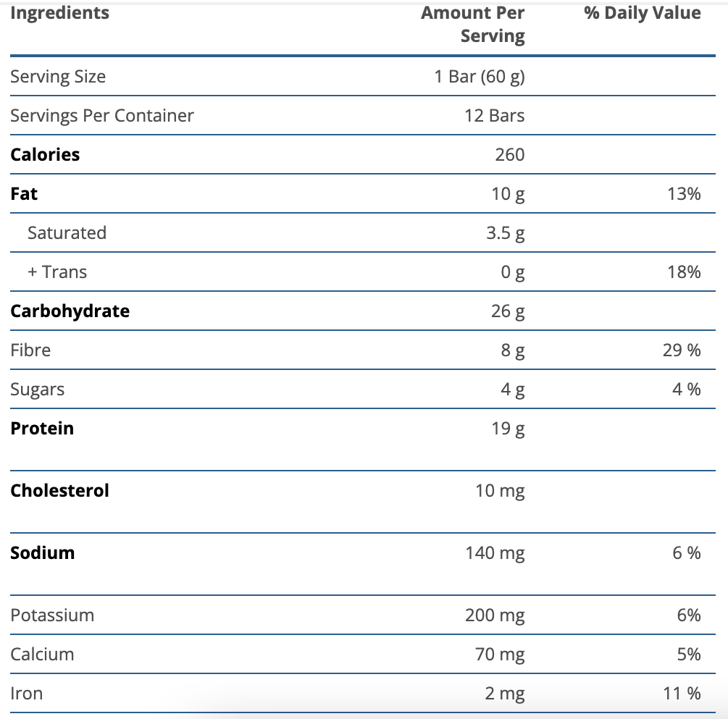Click the Saturated fat 3.5 g value
Viewport: 728px width, 719px height.
(x=506, y=233)
